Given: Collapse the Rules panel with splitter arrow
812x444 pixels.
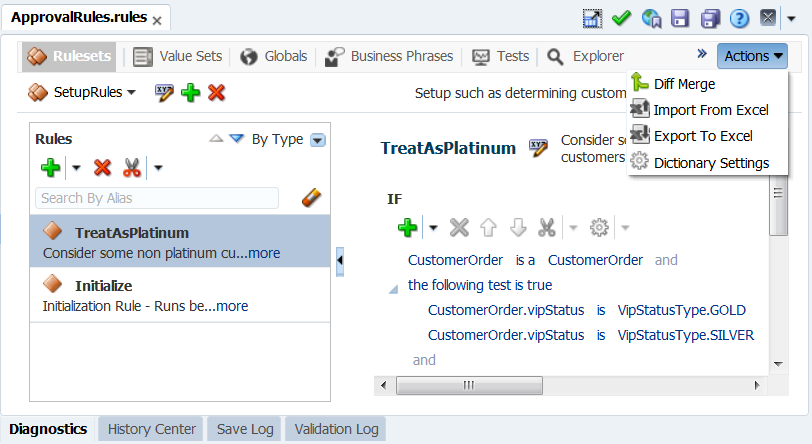Looking at the screenshot, I should coord(340,261).
